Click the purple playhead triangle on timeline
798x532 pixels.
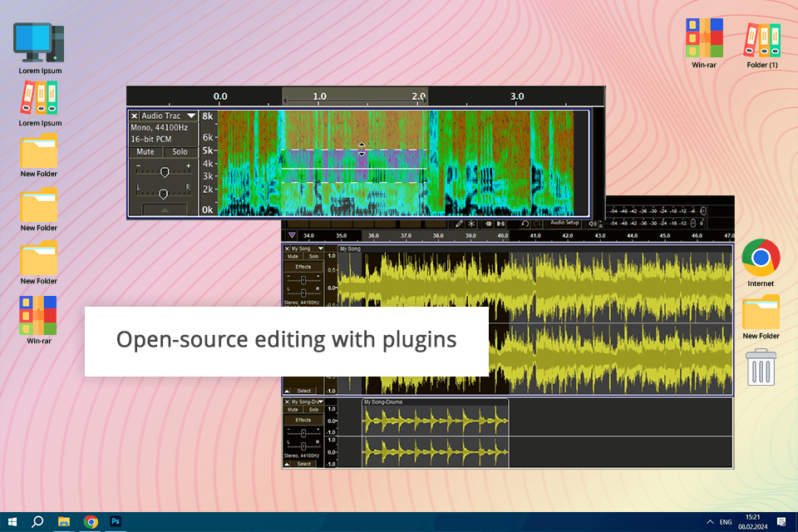292,235
